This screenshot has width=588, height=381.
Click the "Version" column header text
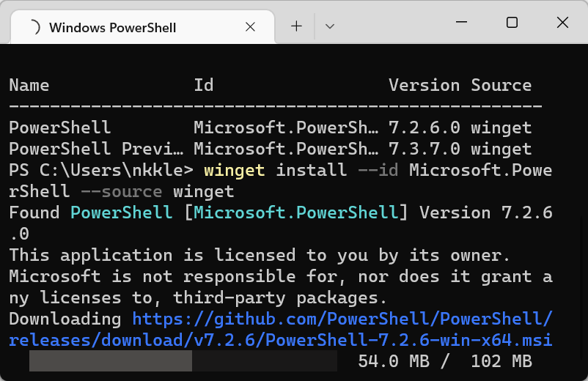424,85
